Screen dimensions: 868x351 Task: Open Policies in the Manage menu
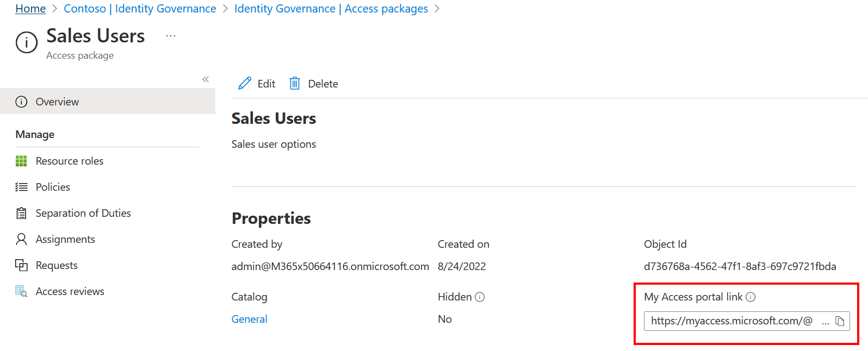[x=53, y=187]
